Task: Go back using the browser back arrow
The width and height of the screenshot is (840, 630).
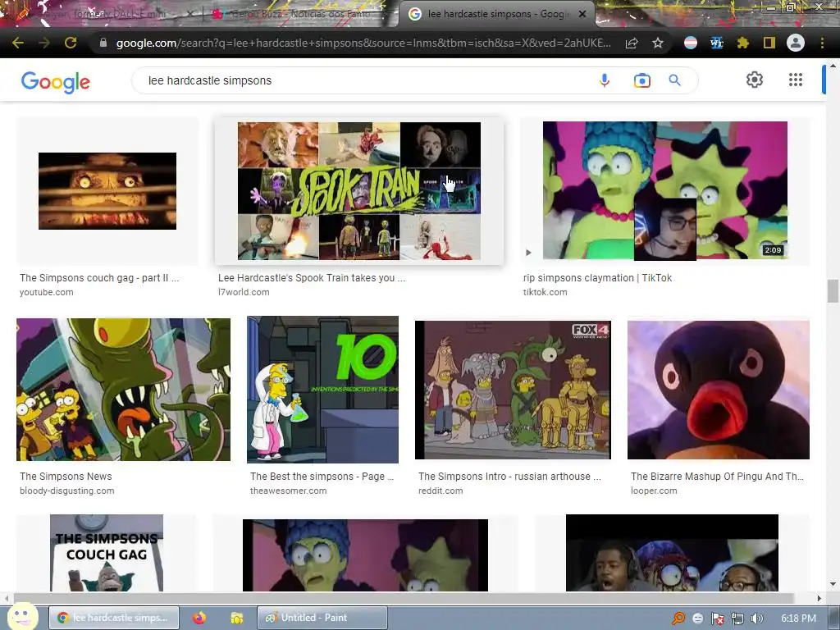Action: tap(18, 43)
